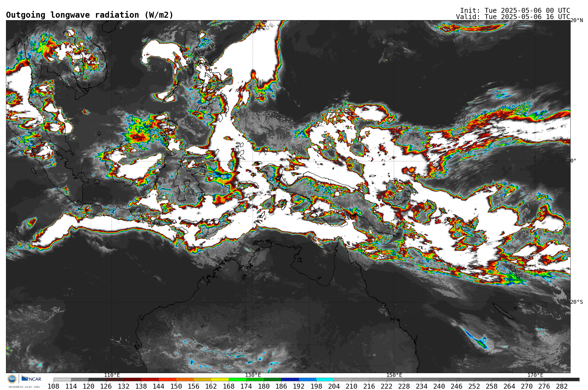Screen dimensions: 588x390
Task: Click the 0° equator latitude label
Action: [573, 161]
